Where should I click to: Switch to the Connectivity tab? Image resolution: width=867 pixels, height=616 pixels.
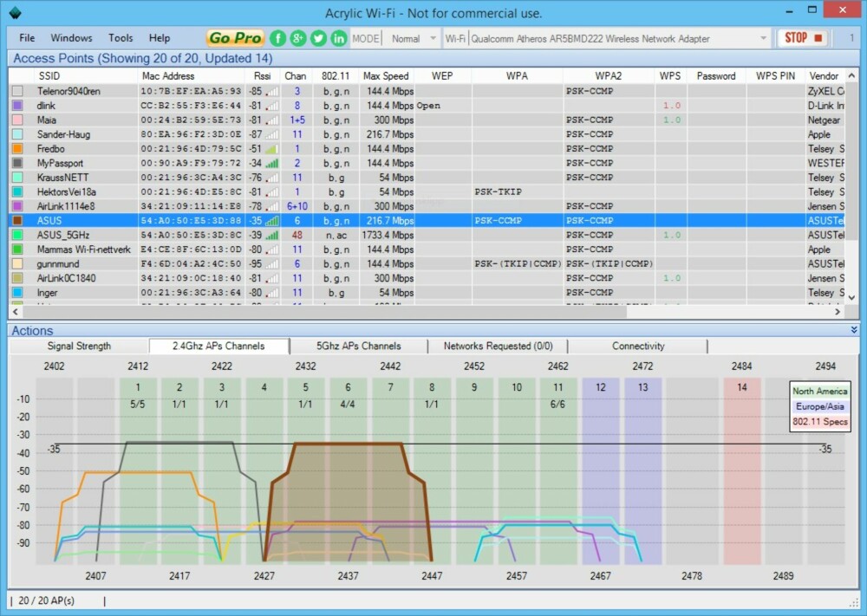tap(637, 346)
